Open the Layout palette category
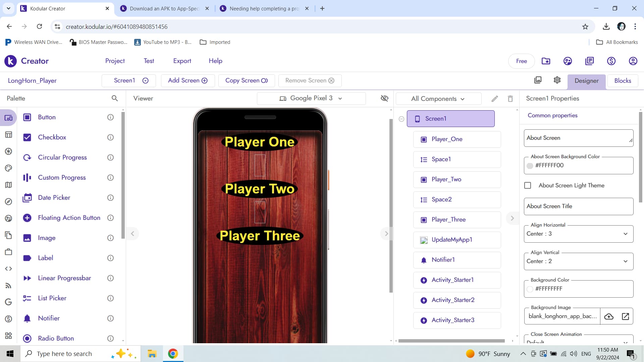The width and height of the screenshot is (644, 362). click(x=8, y=134)
